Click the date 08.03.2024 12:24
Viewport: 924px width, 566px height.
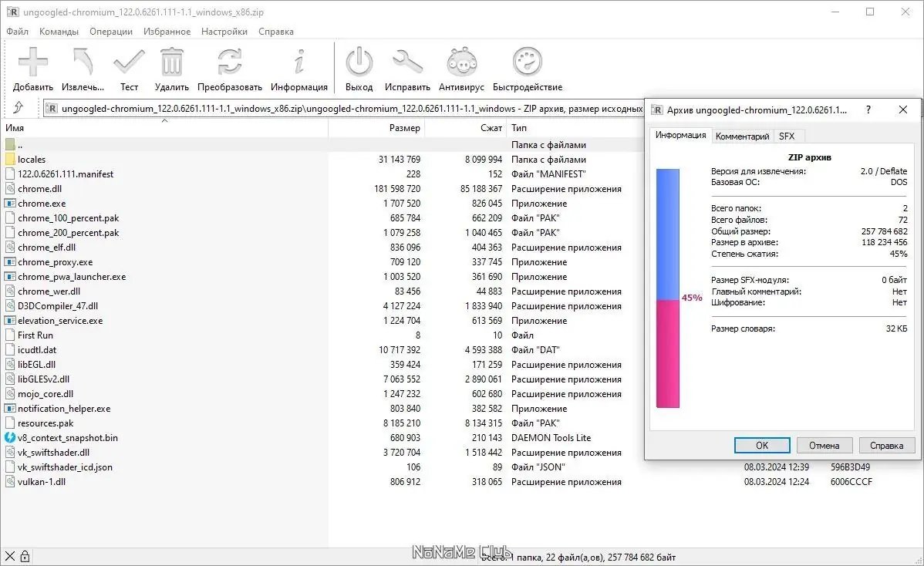coord(776,482)
